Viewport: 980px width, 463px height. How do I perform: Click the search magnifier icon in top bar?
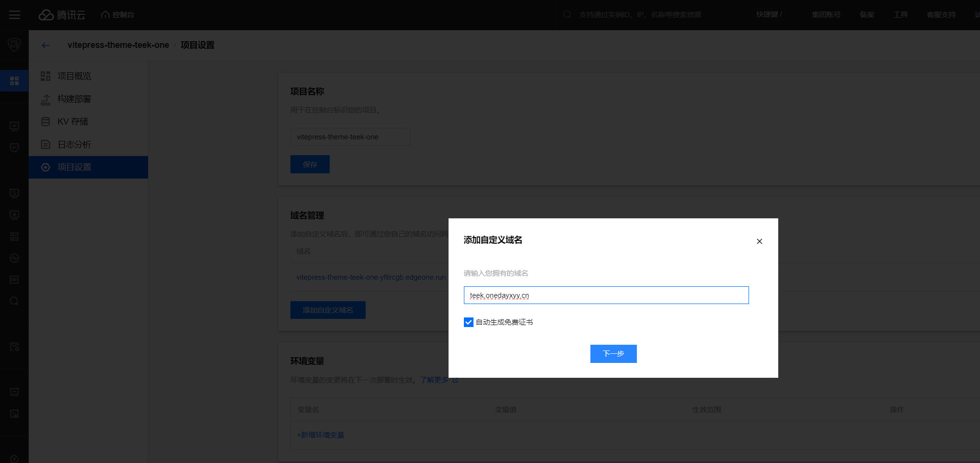(x=567, y=15)
